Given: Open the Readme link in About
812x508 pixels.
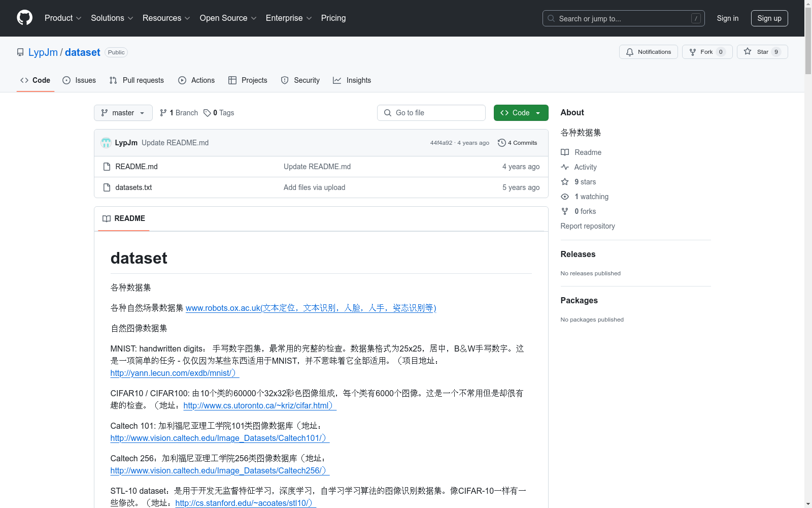Looking at the screenshot, I should (x=581, y=152).
